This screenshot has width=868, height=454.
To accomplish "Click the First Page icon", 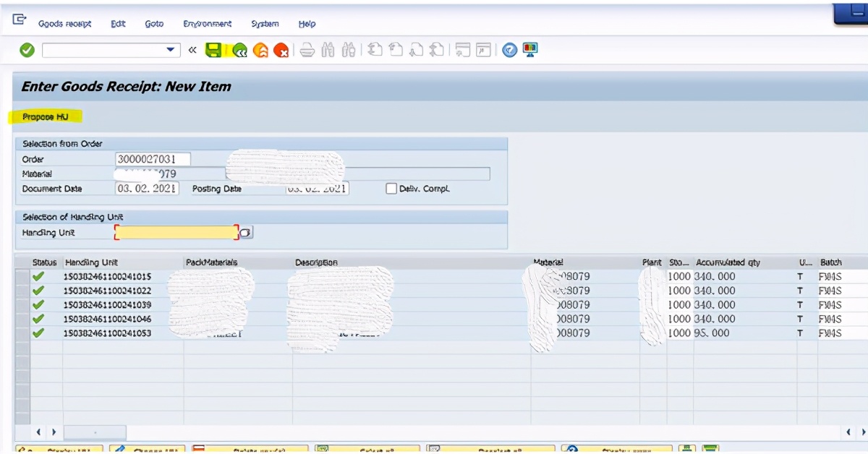I will tap(374, 50).
